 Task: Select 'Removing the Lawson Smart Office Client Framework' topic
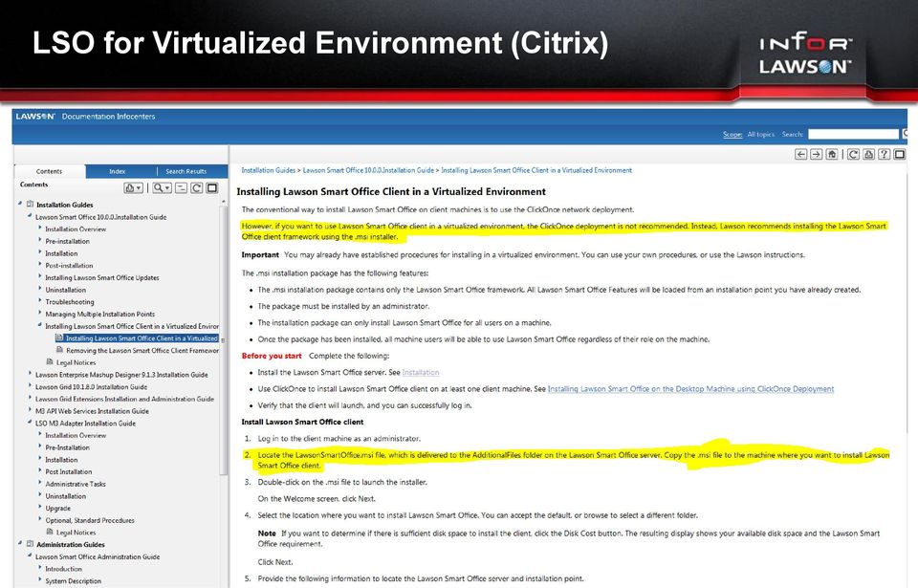[x=142, y=350]
